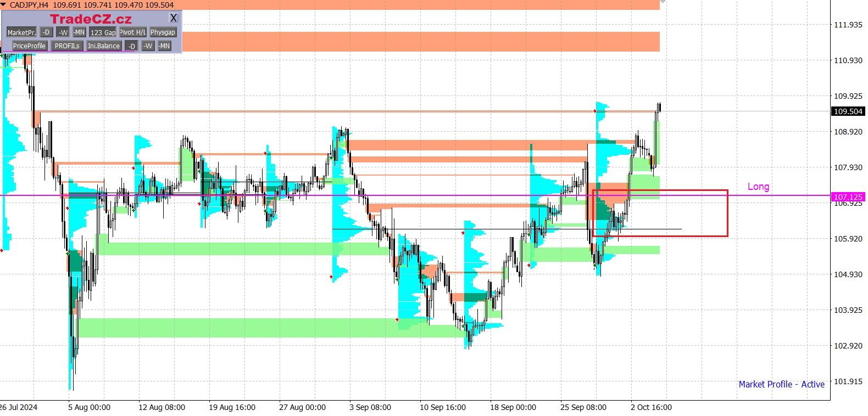The image size is (868, 416).
Task: Click the -D button beside MarketPr.
Action: click(x=47, y=32)
